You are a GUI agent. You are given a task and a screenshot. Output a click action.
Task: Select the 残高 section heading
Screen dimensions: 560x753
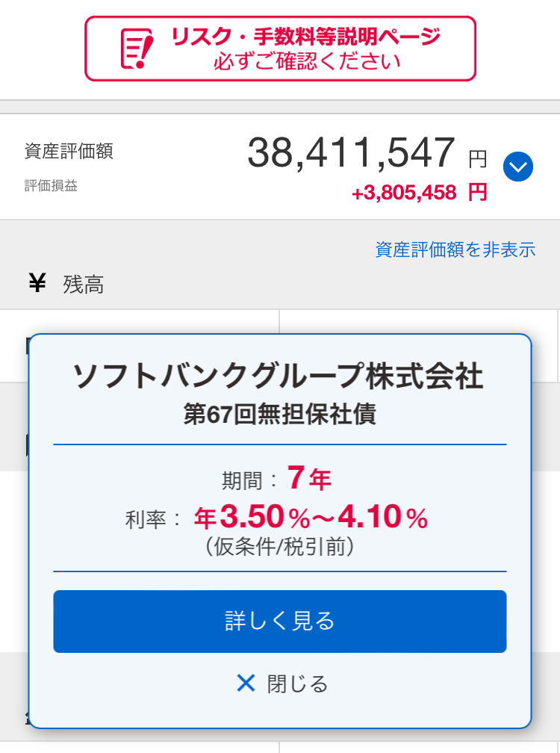tap(84, 285)
